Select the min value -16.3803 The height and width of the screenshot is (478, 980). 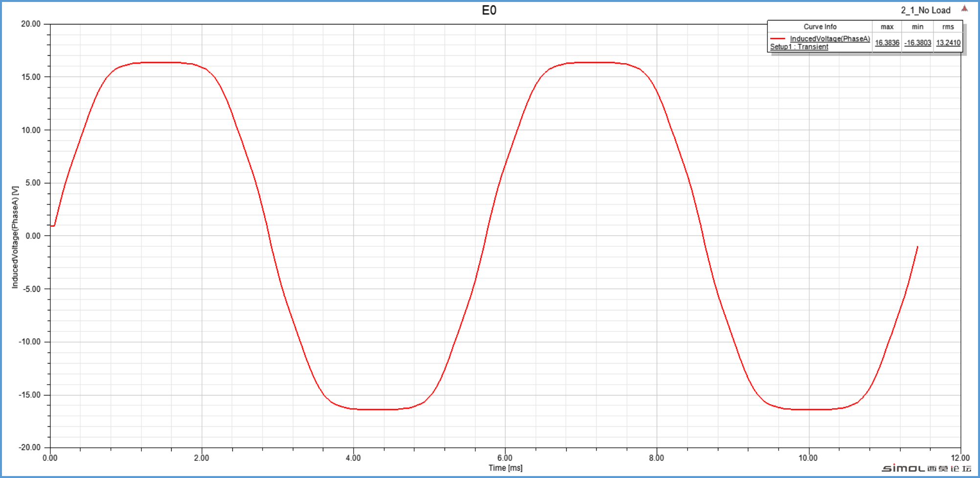point(917,43)
